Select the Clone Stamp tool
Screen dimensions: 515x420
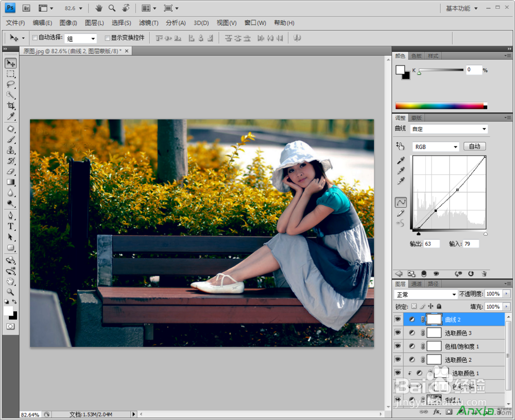10,150
